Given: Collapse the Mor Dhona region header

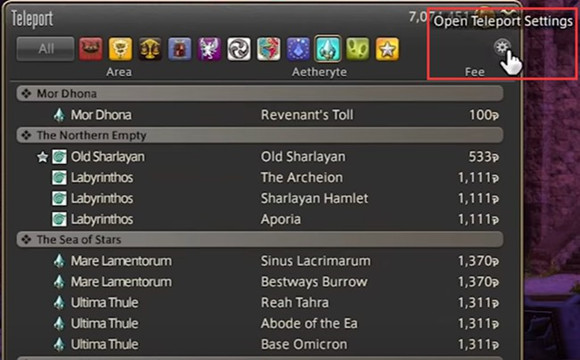Looking at the screenshot, I should 260,94.
